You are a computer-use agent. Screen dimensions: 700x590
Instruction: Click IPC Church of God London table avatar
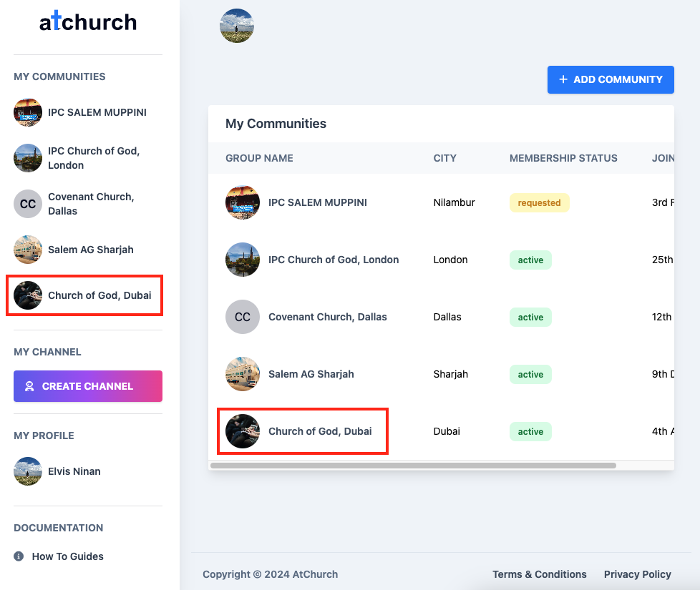pyautogui.click(x=243, y=260)
